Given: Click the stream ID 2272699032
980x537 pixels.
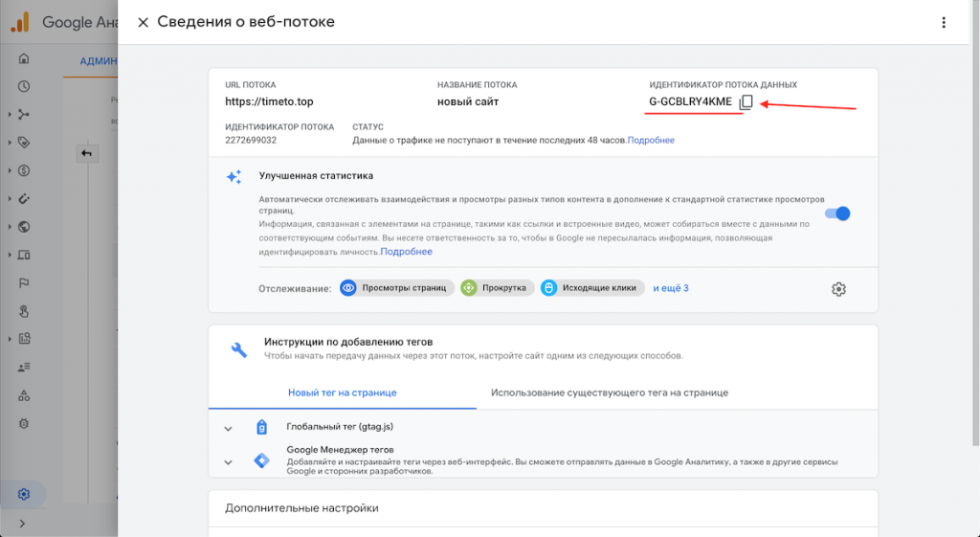Looking at the screenshot, I should [x=251, y=140].
